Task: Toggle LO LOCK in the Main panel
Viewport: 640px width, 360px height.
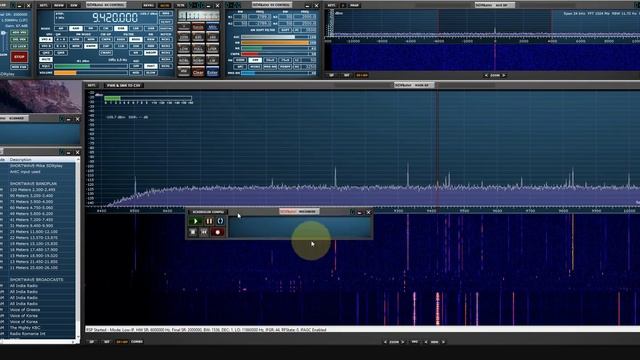Action: (x=19, y=46)
